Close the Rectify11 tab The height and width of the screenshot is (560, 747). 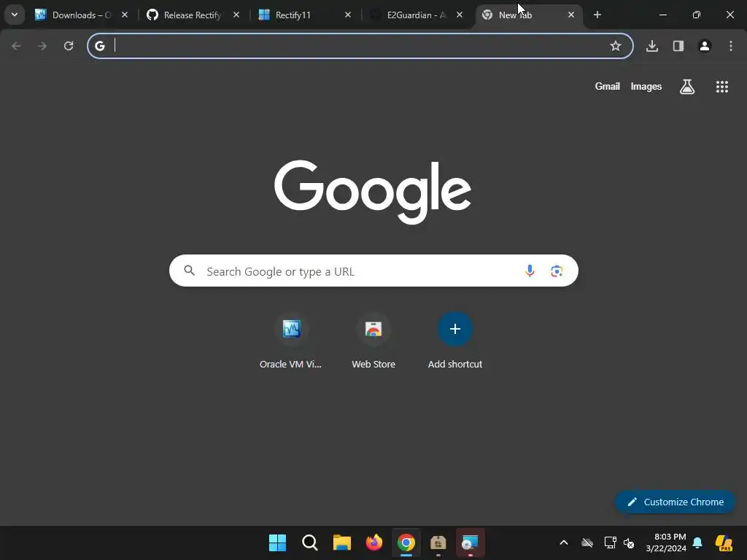pyautogui.click(x=348, y=15)
